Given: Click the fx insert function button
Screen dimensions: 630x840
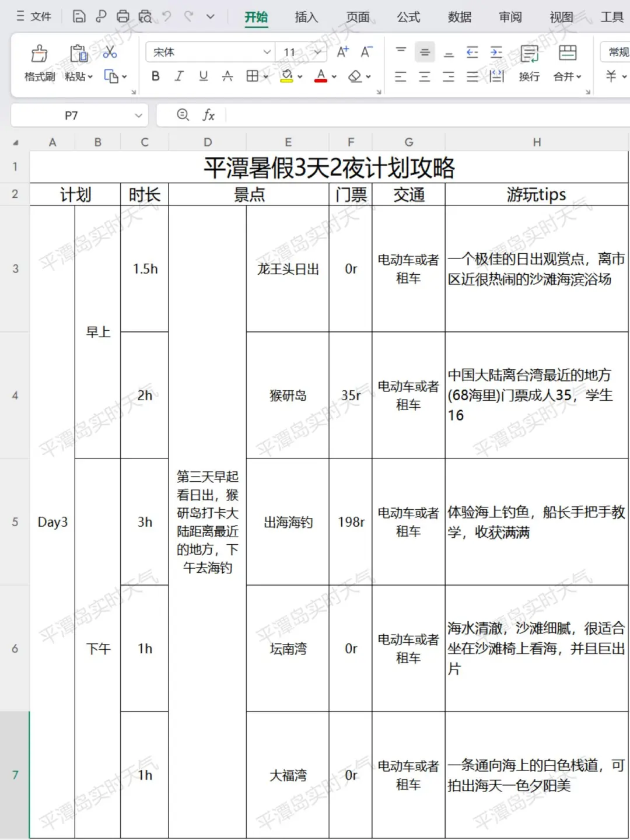Looking at the screenshot, I should 209,115.
